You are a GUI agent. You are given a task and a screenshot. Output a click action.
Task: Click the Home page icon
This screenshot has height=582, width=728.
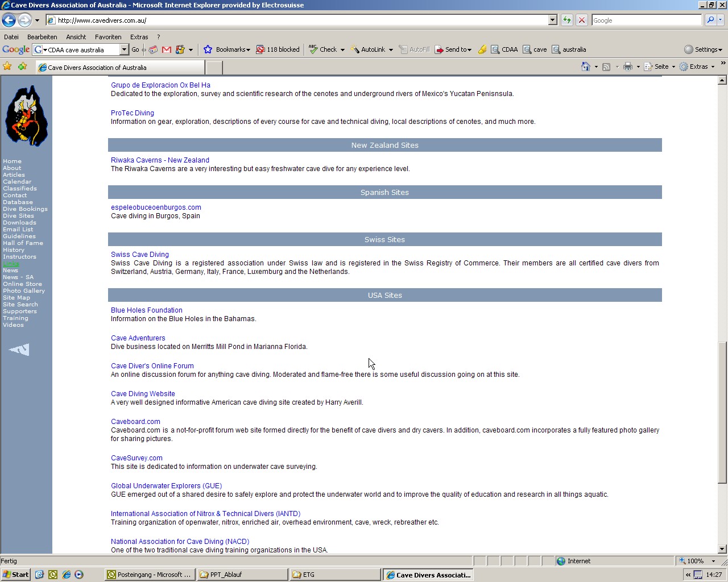[x=586, y=66]
